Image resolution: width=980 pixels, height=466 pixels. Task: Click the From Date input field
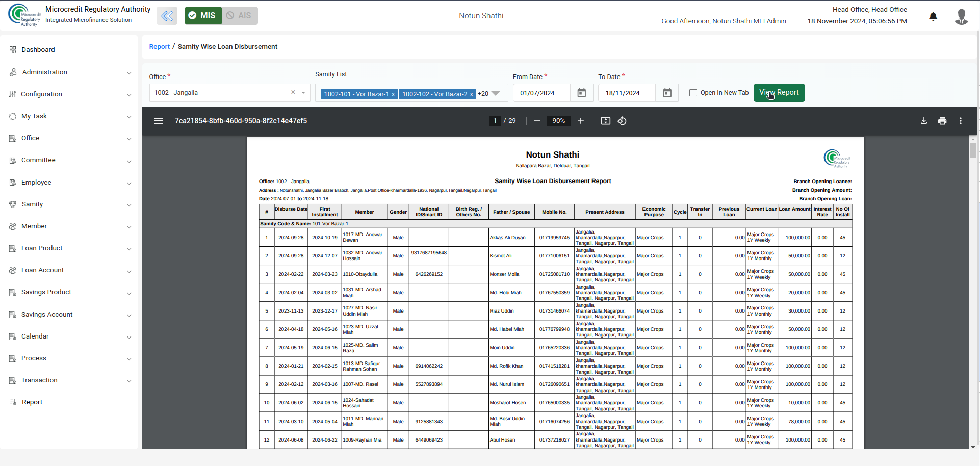(x=543, y=93)
